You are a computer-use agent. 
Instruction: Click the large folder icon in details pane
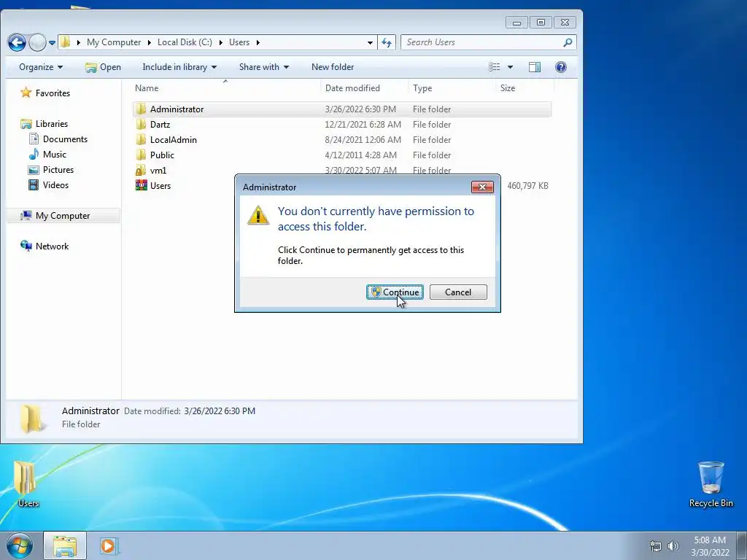[31, 418]
